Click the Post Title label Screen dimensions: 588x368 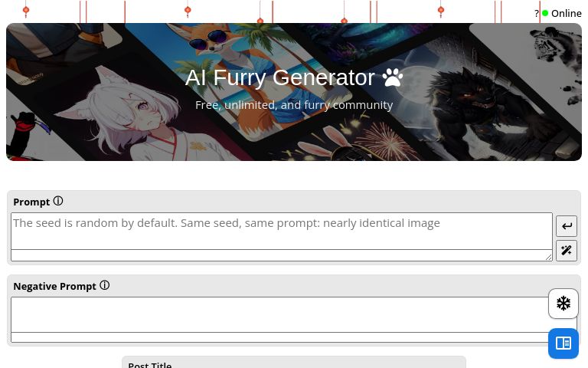coord(150,365)
